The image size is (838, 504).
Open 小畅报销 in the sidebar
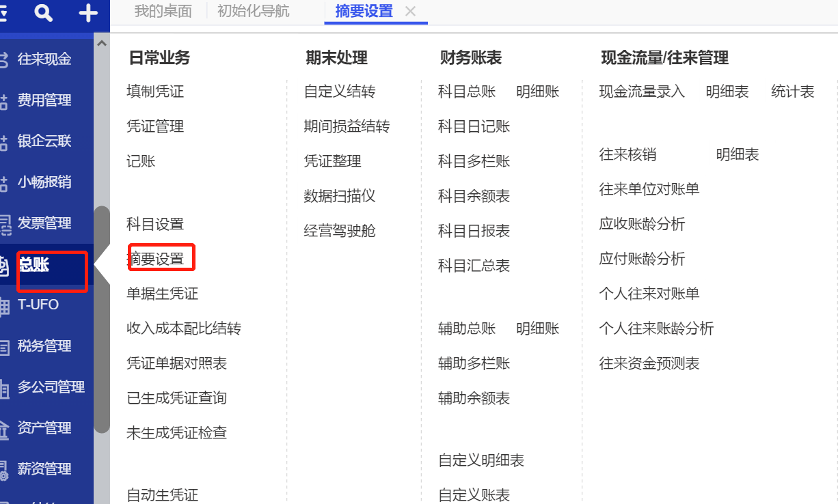(x=44, y=182)
